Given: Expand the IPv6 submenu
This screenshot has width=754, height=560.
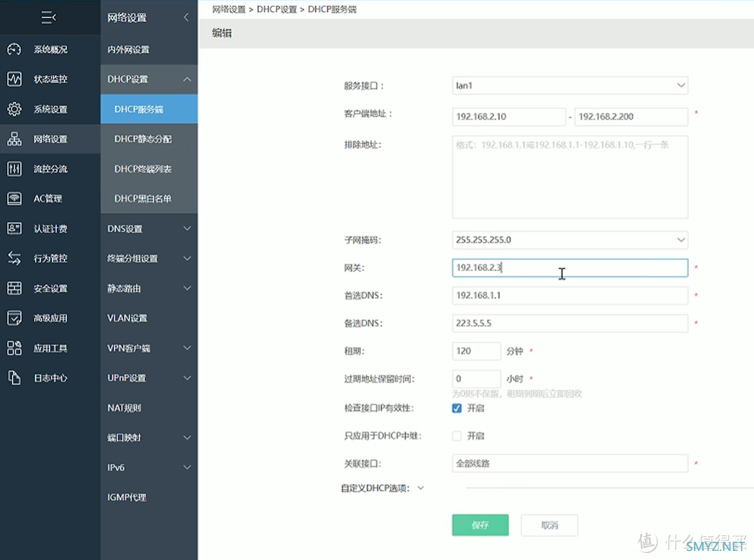Looking at the screenshot, I should [187, 467].
